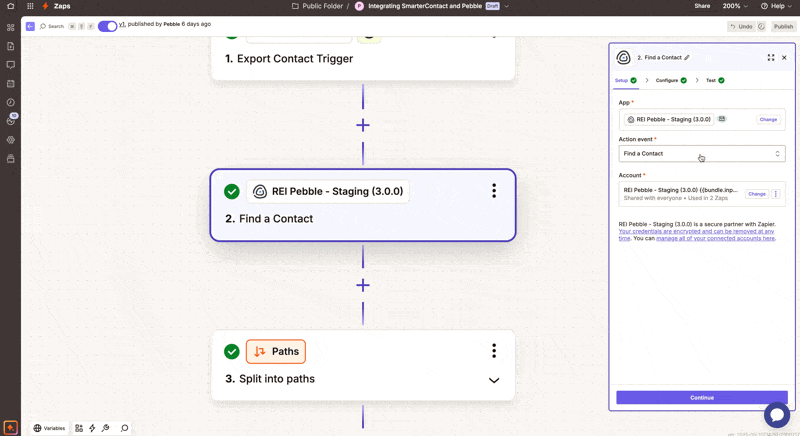Image resolution: width=800 pixels, height=436 pixels.
Task: Open the chat support bubble
Action: tap(777, 415)
